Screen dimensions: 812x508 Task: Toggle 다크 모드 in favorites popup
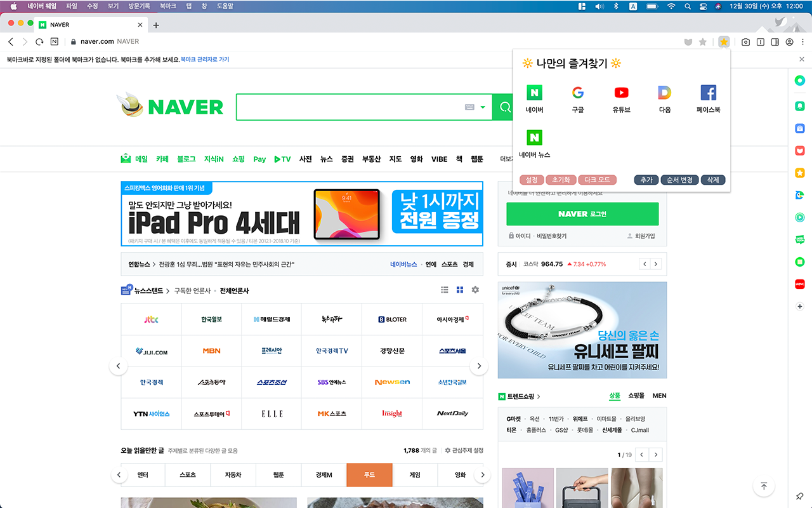pos(597,180)
